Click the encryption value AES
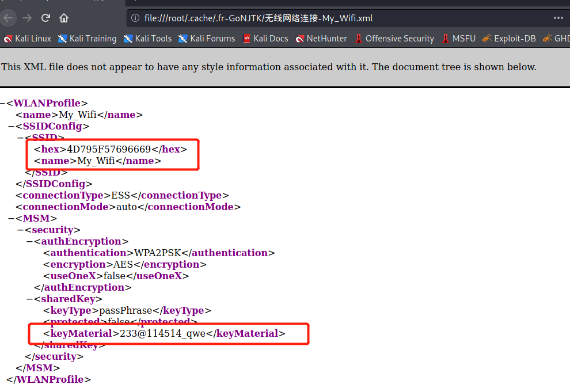Image resolution: width=570 pixels, height=392 pixels. coord(123,264)
